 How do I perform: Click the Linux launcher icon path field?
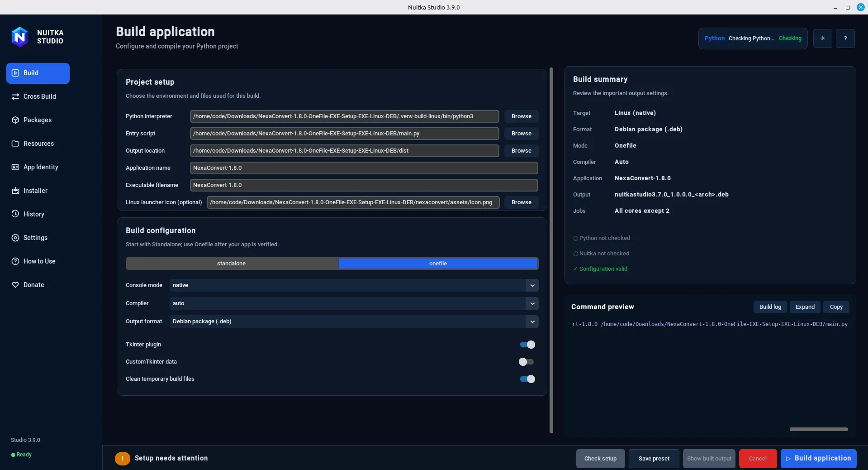[x=353, y=202]
